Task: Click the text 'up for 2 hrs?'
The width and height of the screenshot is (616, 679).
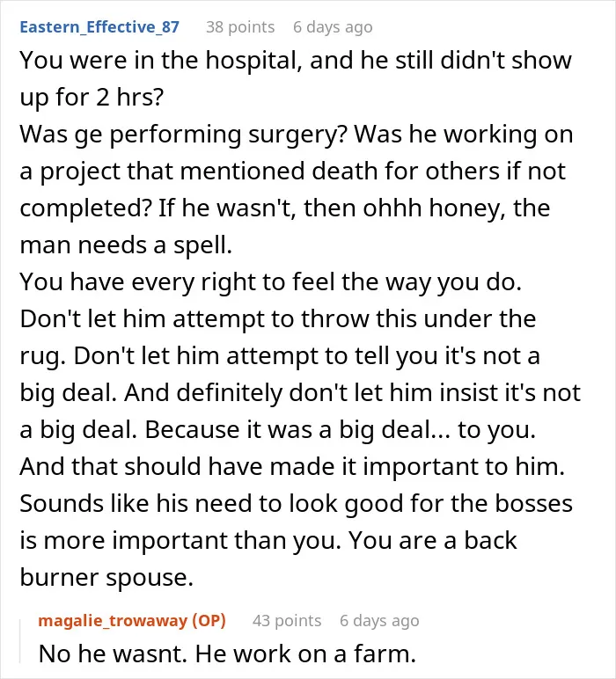Action: (x=92, y=97)
